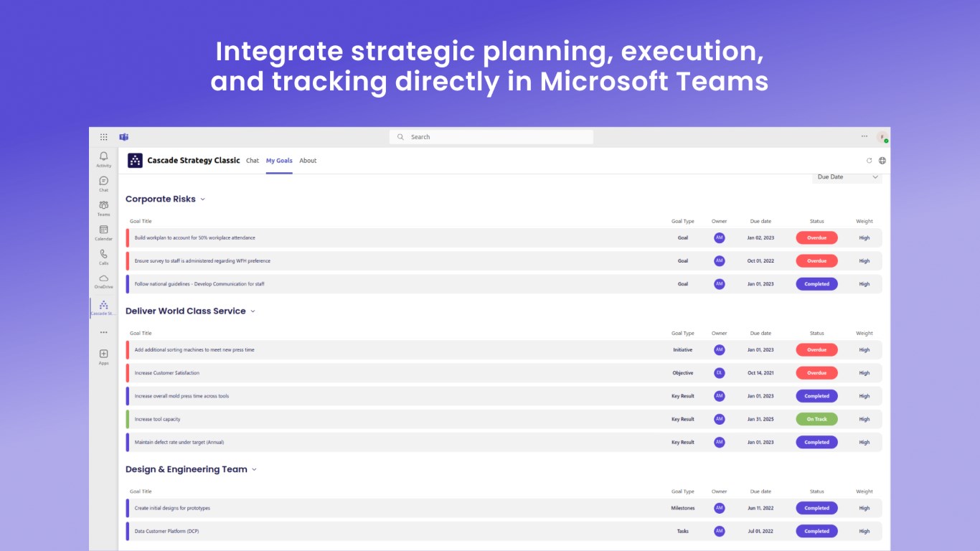
Task: Open the Teams sidebar icon
Action: (x=103, y=205)
